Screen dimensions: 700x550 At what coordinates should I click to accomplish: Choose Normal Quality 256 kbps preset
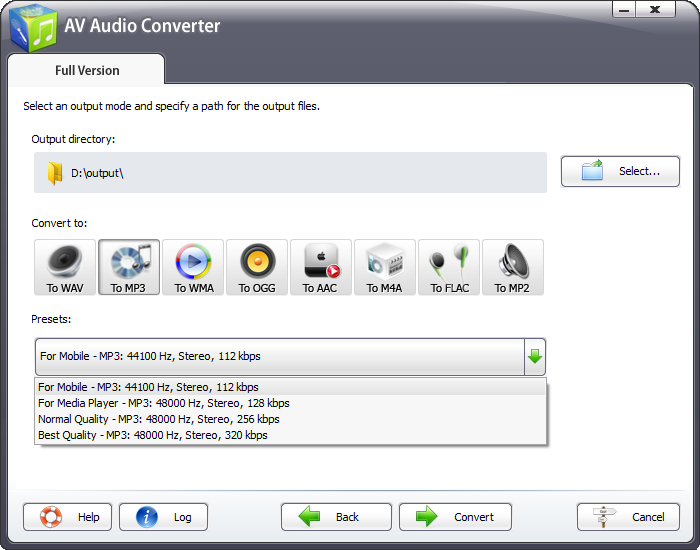point(290,419)
